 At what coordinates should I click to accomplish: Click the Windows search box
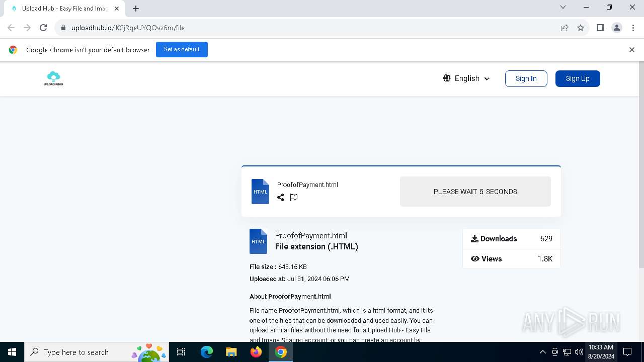96,352
